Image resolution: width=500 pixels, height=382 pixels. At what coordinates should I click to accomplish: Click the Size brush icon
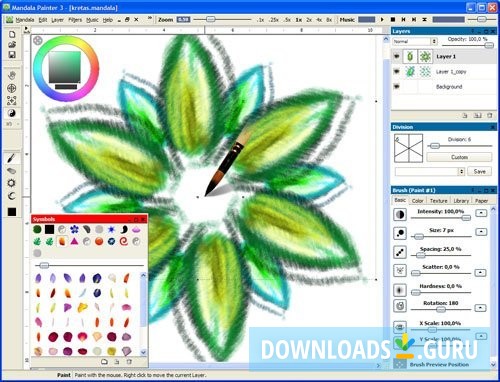pyautogui.click(x=400, y=233)
